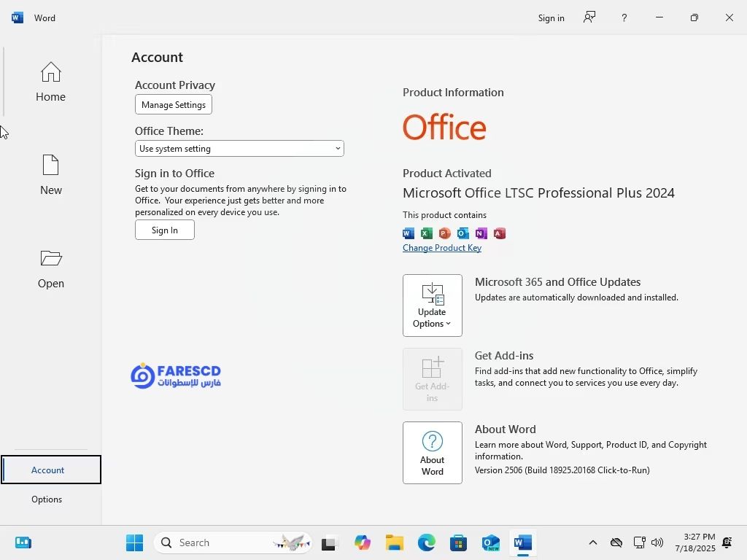
Task: Click the OneNote icon in product list
Action: point(481,233)
